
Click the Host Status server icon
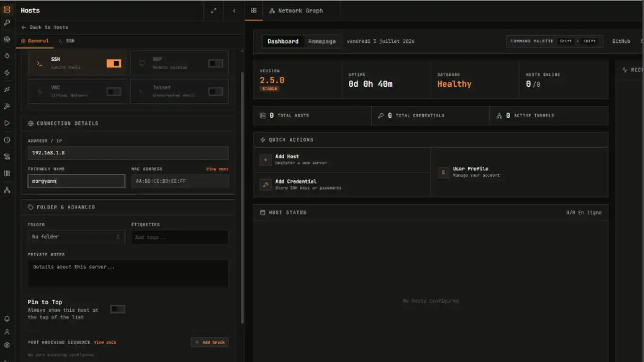(263, 213)
